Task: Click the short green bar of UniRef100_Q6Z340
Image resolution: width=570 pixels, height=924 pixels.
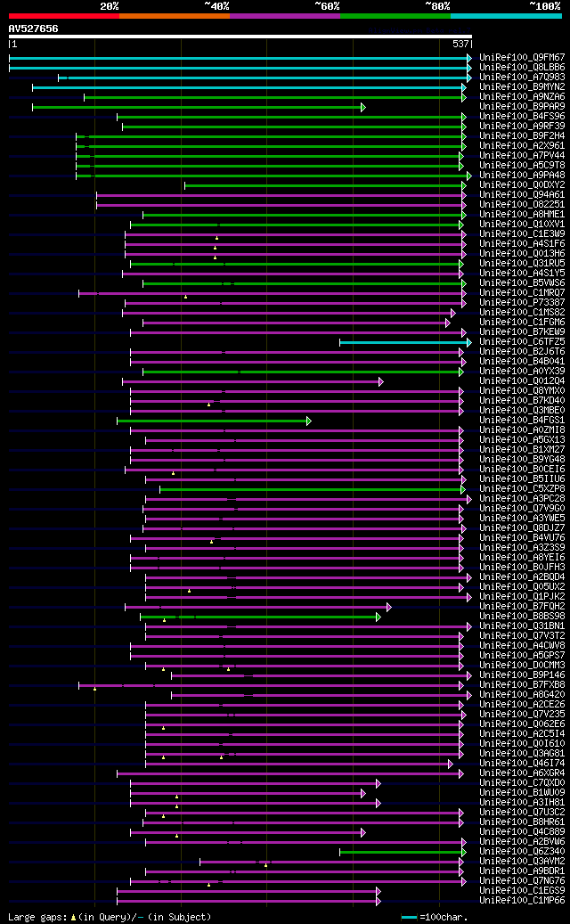Action: (x=403, y=852)
